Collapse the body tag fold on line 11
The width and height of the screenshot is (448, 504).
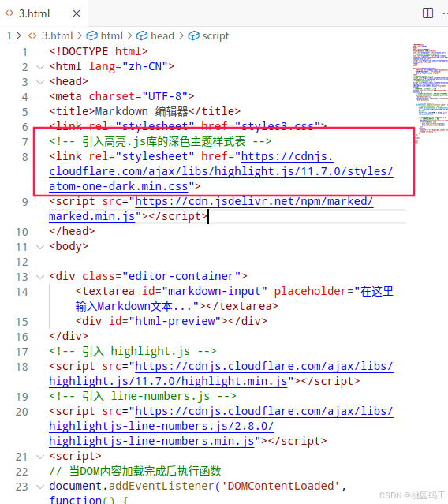40,247
